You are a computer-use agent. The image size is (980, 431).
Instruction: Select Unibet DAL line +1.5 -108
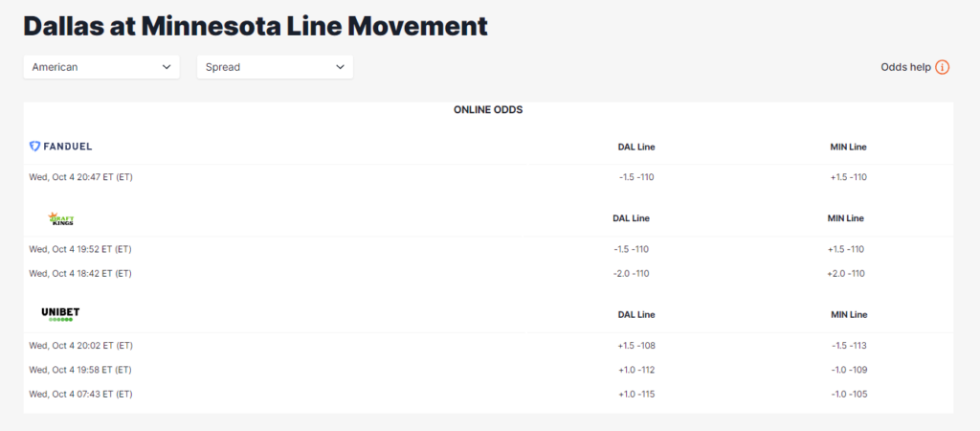(x=636, y=346)
